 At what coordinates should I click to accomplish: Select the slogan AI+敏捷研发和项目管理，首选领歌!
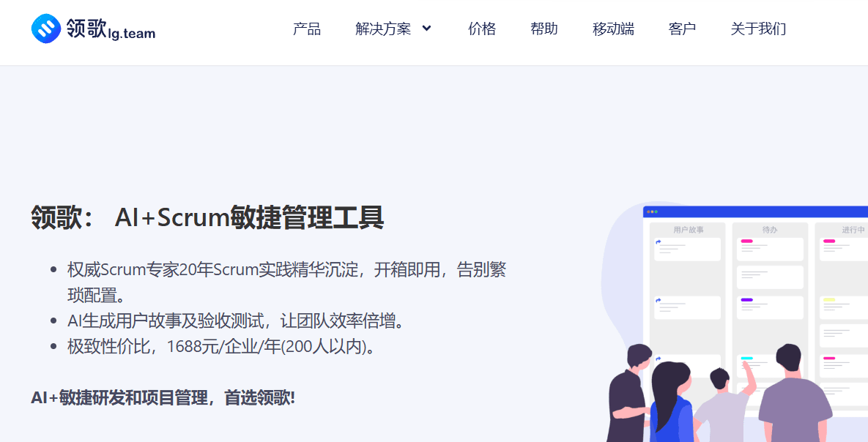(163, 397)
